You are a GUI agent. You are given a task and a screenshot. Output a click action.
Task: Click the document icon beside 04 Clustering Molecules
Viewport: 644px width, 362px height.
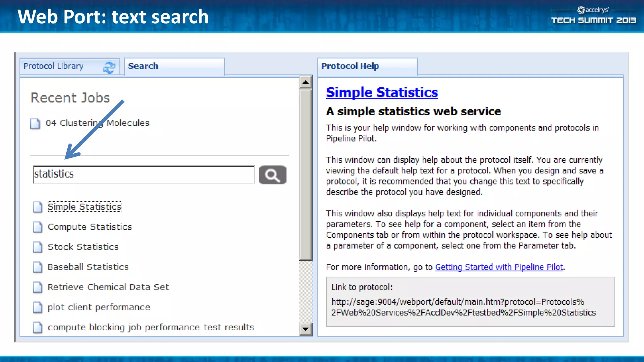pos(35,123)
